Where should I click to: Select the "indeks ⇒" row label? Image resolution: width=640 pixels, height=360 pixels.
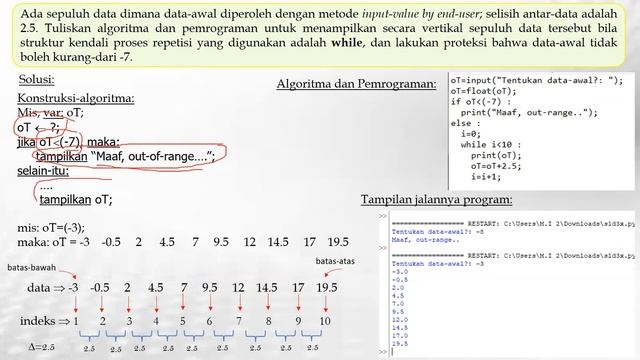pyautogui.click(x=45, y=321)
